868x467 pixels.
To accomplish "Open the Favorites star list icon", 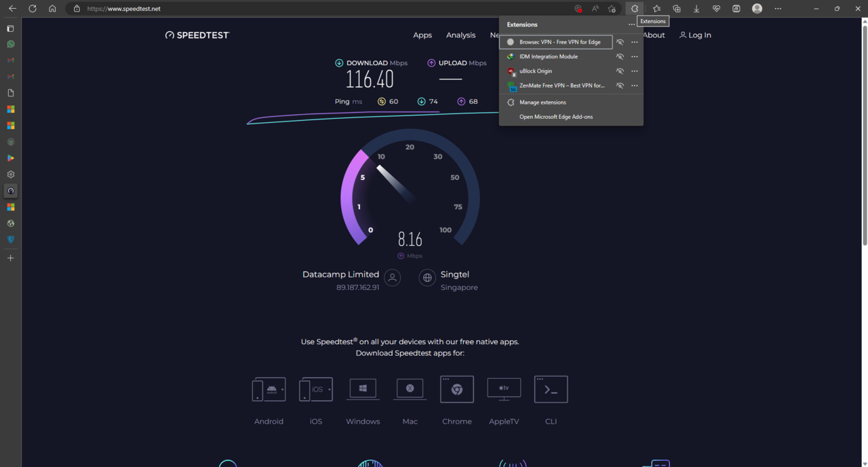I will point(656,9).
